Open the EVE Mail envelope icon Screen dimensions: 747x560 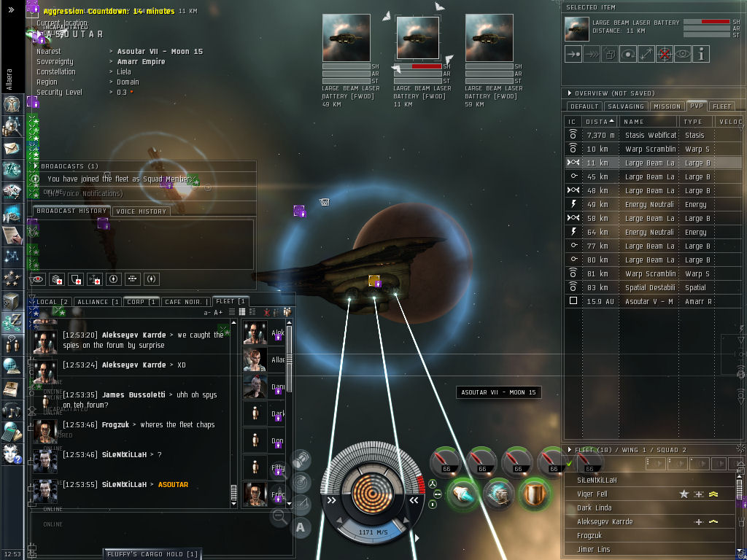[12, 148]
